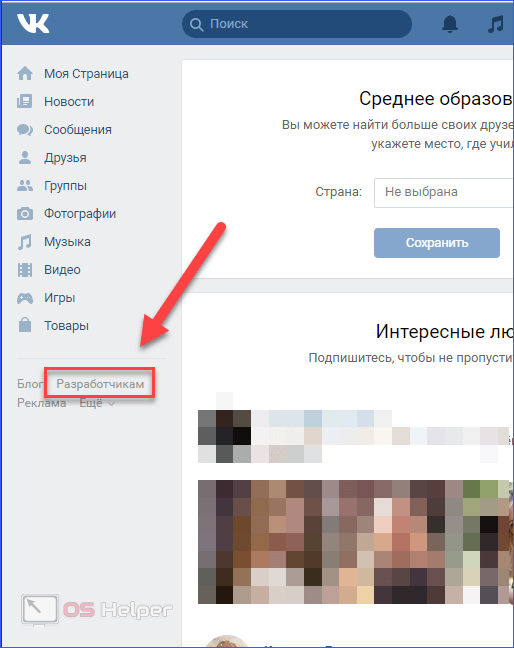Click the VK logo in header
This screenshot has height=648, width=514.
pyautogui.click(x=33, y=23)
